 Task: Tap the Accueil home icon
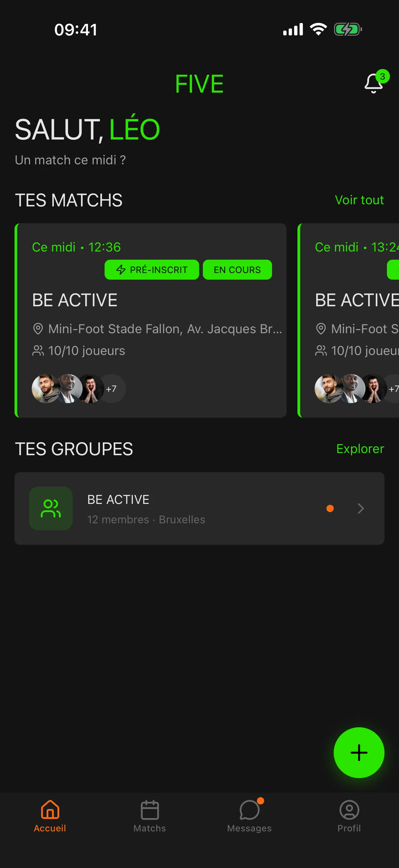50,809
